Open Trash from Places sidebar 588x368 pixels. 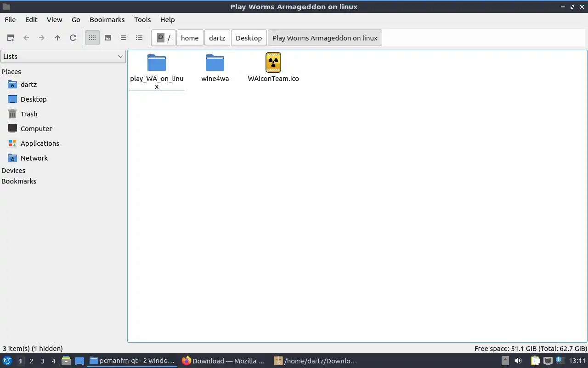pyautogui.click(x=29, y=114)
